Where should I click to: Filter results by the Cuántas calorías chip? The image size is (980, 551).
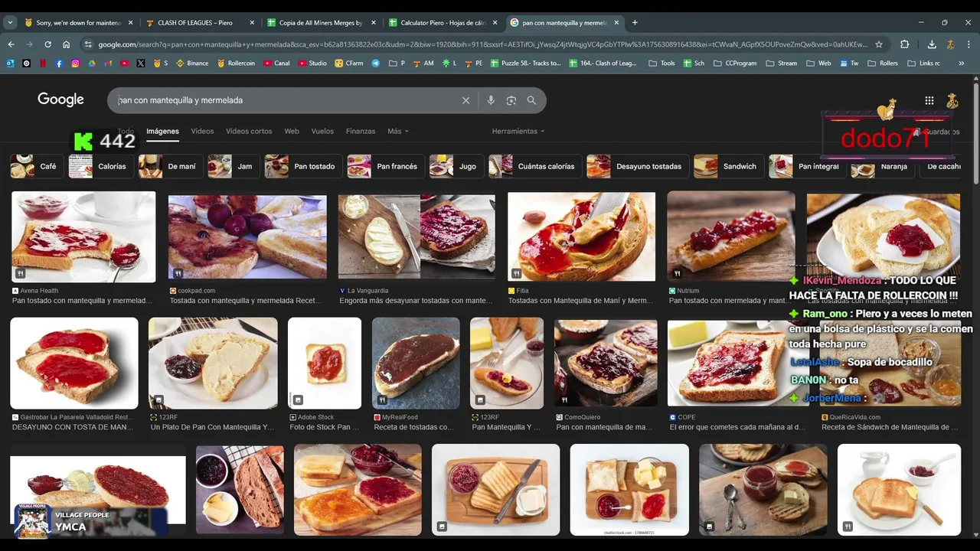(x=535, y=166)
